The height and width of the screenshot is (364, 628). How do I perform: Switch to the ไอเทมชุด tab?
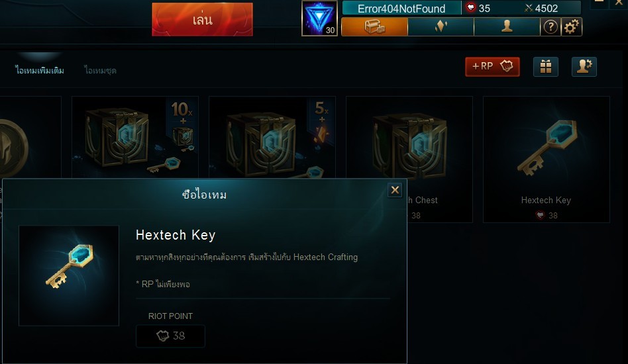click(100, 70)
